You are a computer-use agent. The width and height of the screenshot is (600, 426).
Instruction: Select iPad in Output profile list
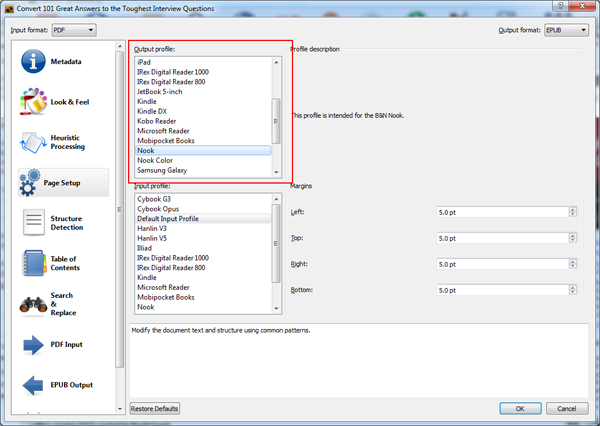tap(203, 62)
